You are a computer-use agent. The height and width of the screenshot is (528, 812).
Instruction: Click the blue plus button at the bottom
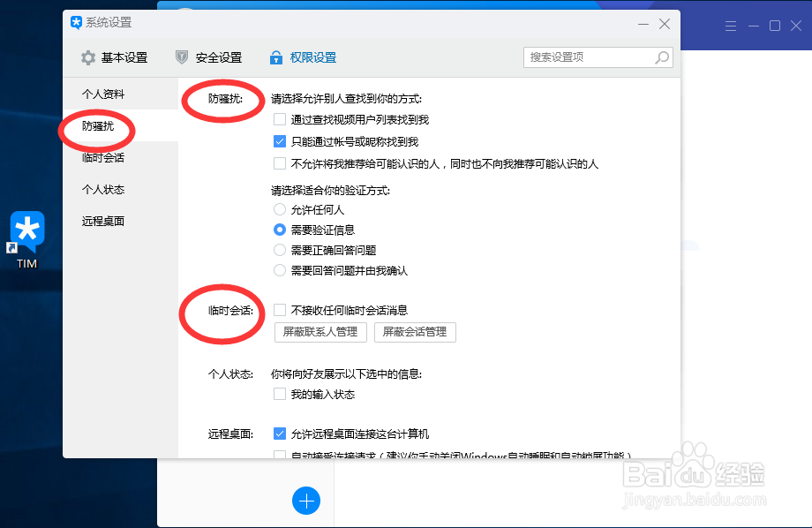tap(306, 501)
